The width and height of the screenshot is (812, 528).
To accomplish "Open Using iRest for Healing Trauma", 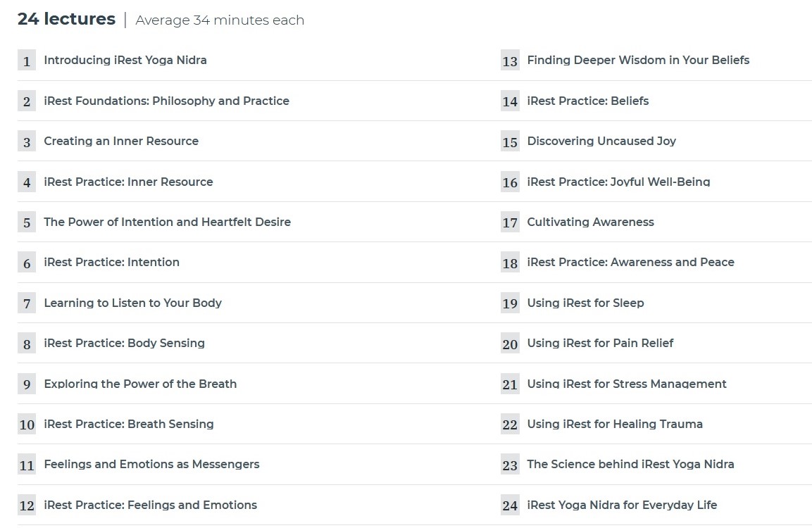I will tap(615, 424).
